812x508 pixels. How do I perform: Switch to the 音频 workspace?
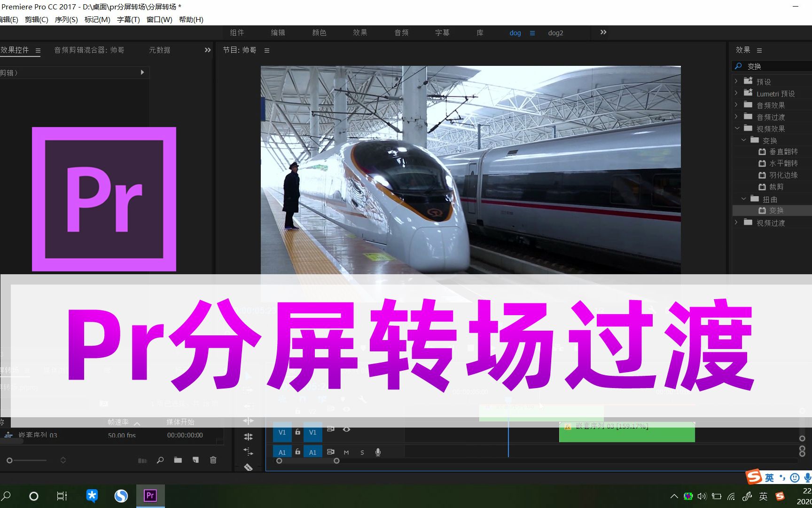401,32
